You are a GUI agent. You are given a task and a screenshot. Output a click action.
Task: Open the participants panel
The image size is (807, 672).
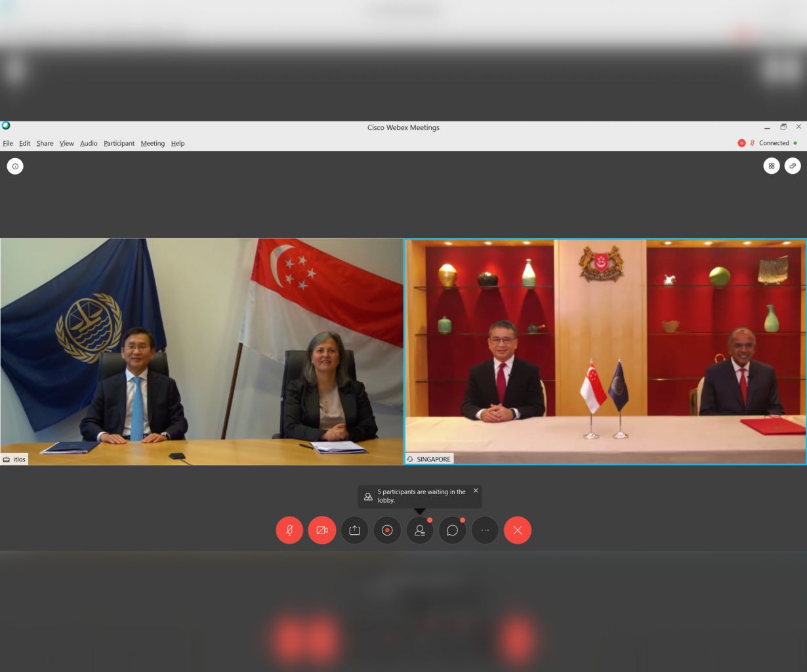pyautogui.click(x=420, y=530)
